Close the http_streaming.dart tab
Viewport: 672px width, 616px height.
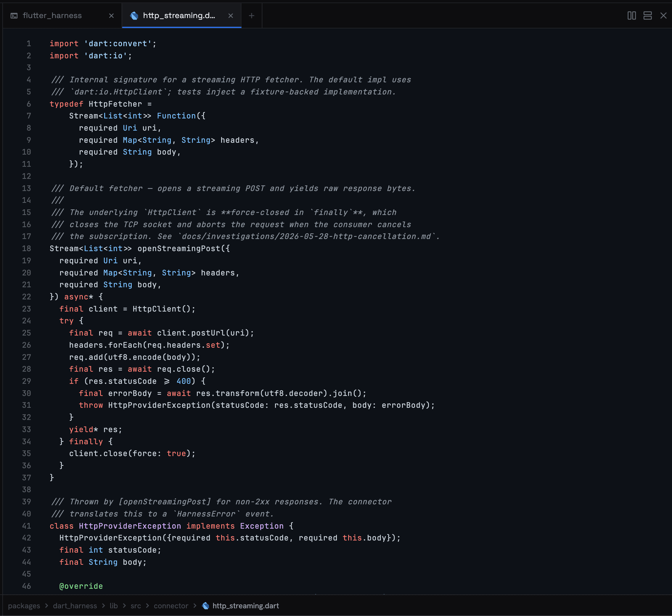(x=231, y=16)
